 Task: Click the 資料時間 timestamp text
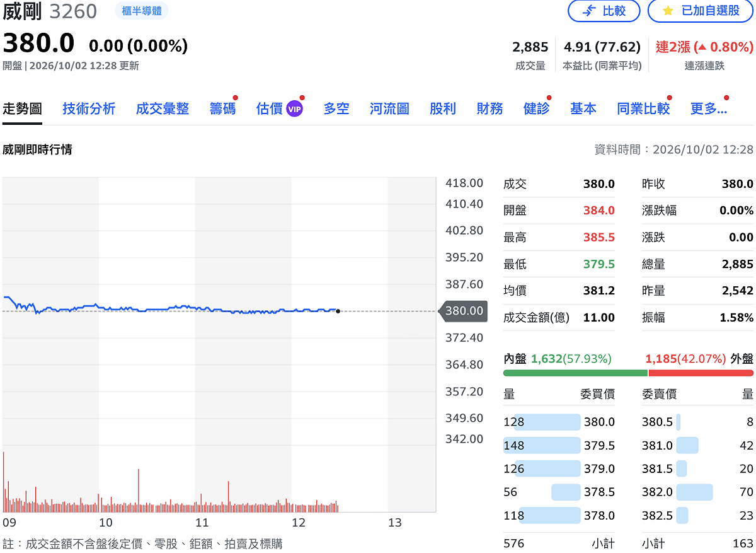click(x=673, y=149)
